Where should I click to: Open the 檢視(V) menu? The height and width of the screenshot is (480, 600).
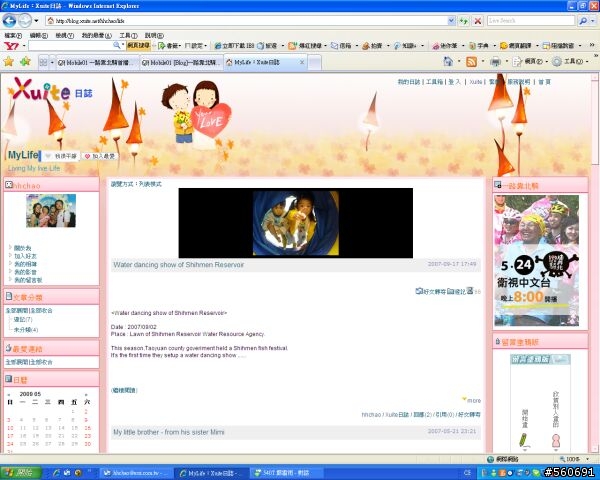click(64, 35)
